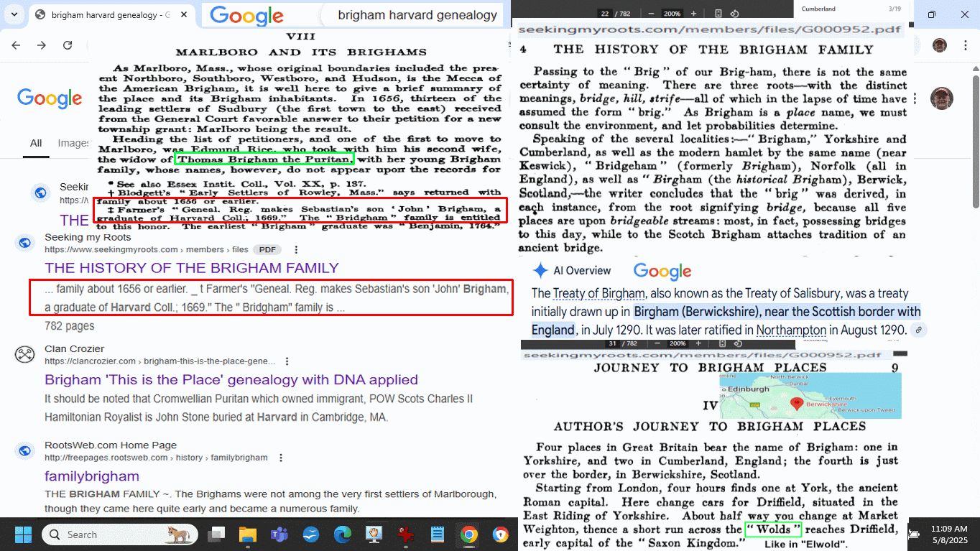Open Google Chrome from the taskbar
The height and width of the screenshot is (551, 980).
click(469, 534)
